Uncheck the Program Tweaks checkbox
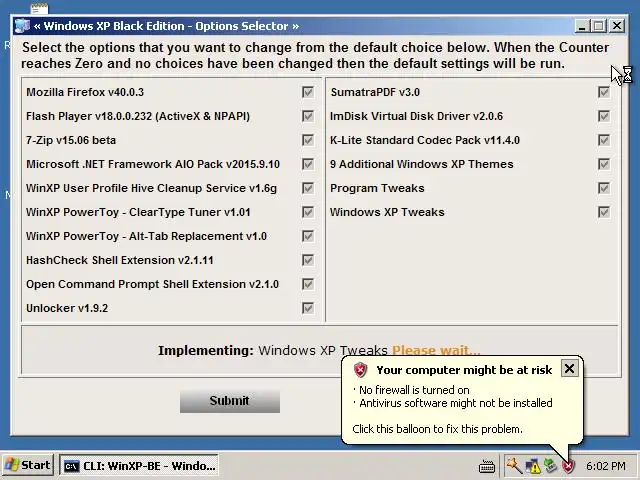Screen dimensions: 640x480 point(604,188)
